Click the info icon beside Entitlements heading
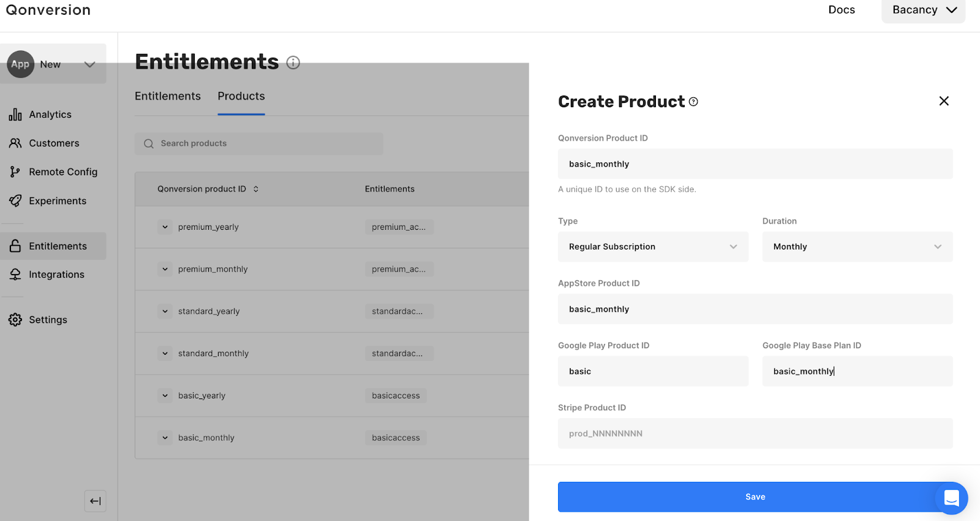This screenshot has height=521, width=980. click(x=293, y=63)
